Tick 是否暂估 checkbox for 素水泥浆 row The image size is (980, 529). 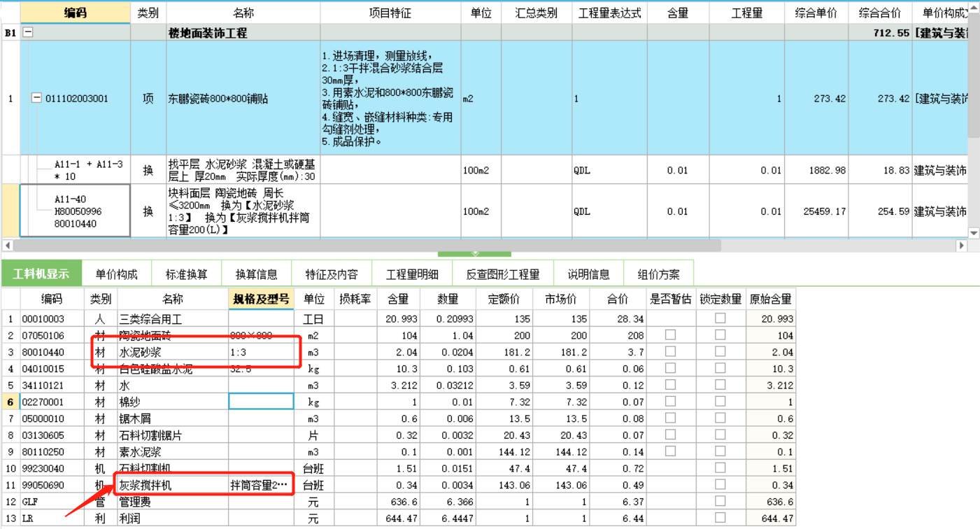pyautogui.click(x=670, y=451)
